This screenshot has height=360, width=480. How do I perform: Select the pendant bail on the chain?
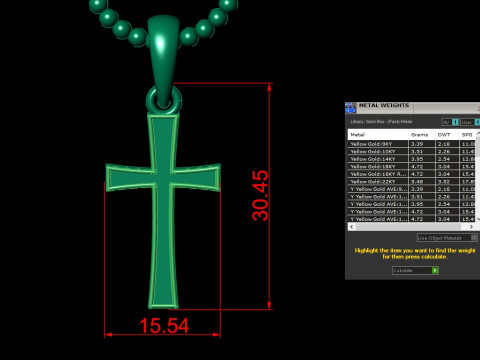point(162,60)
